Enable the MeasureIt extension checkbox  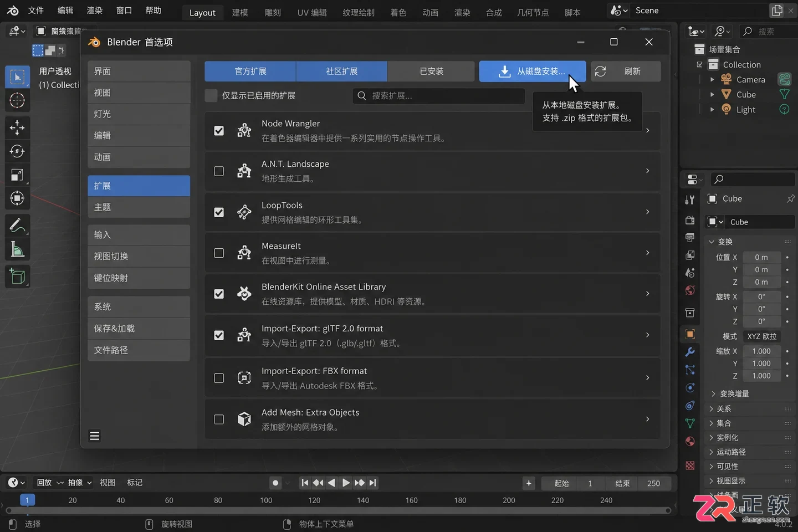point(219,253)
